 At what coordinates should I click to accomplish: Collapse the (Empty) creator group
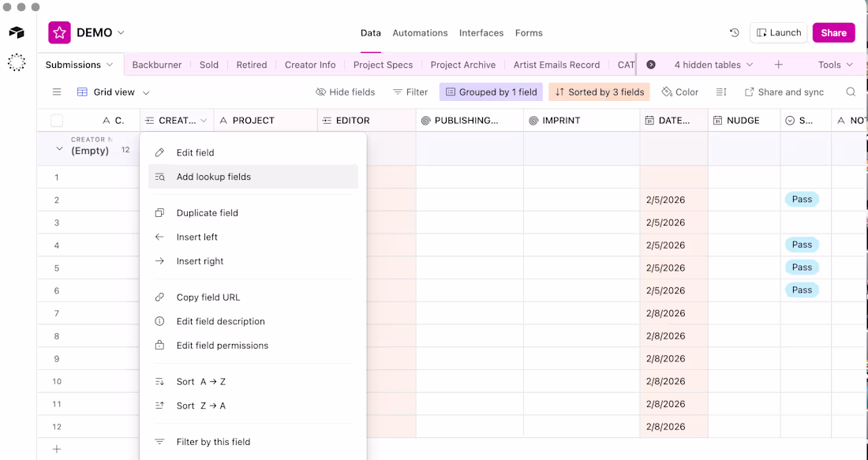pos(59,149)
